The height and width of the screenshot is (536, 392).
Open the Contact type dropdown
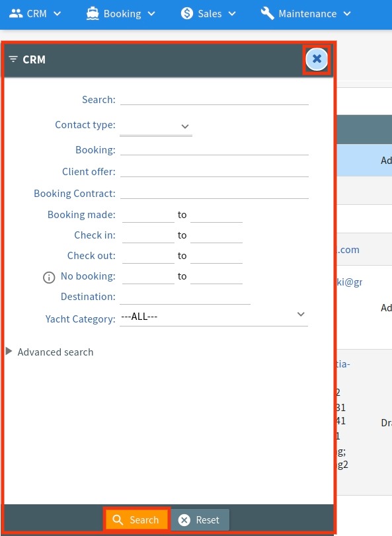point(156,126)
